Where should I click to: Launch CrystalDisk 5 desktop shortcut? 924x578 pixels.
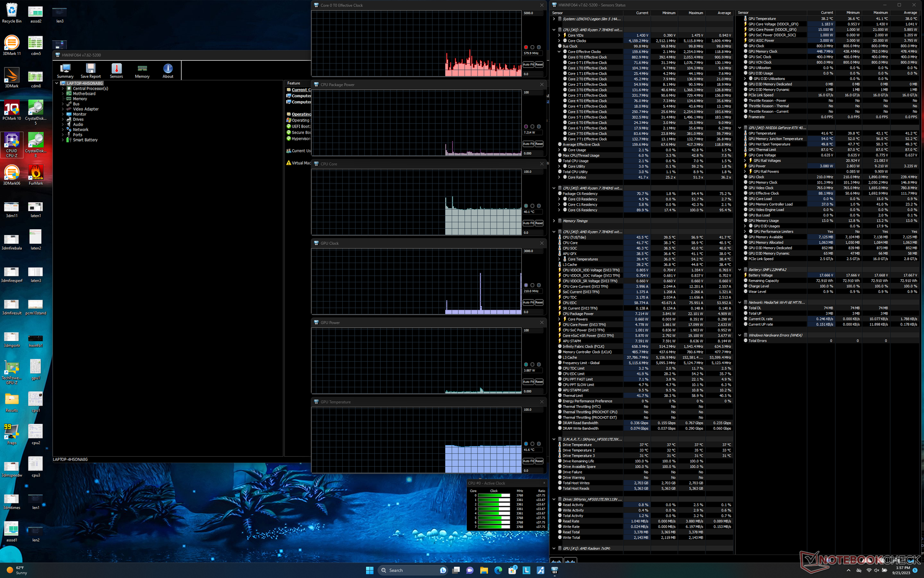pos(36,112)
